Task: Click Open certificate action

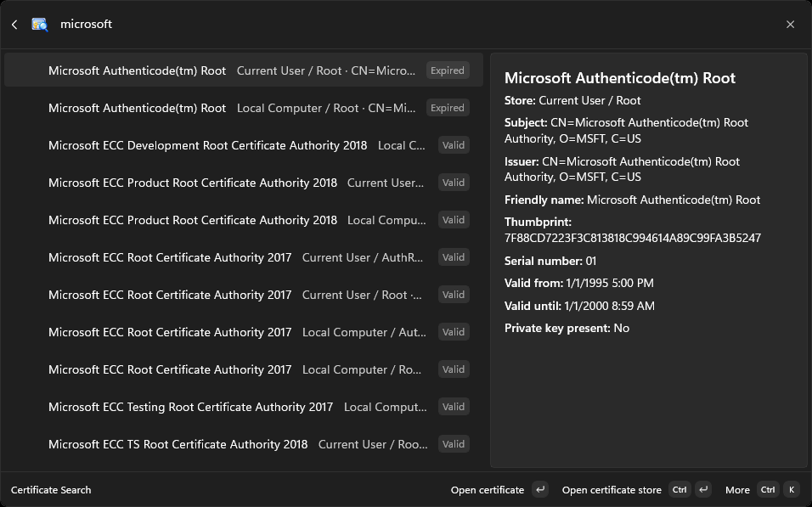Action: (x=488, y=489)
